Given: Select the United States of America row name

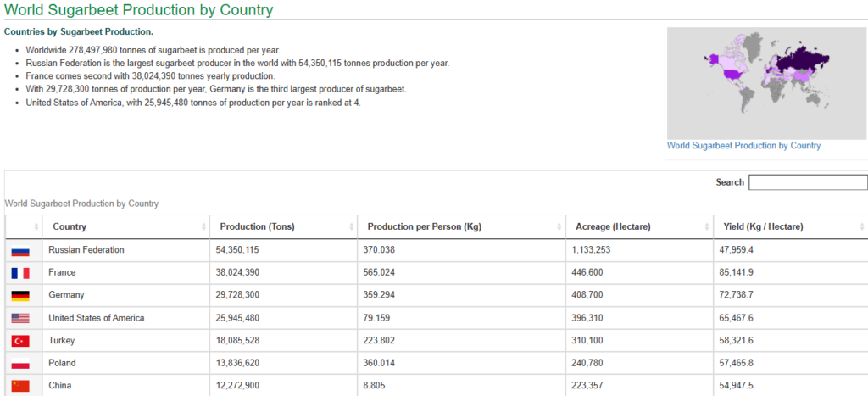Looking at the screenshot, I should pyautogui.click(x=97, y=318).
